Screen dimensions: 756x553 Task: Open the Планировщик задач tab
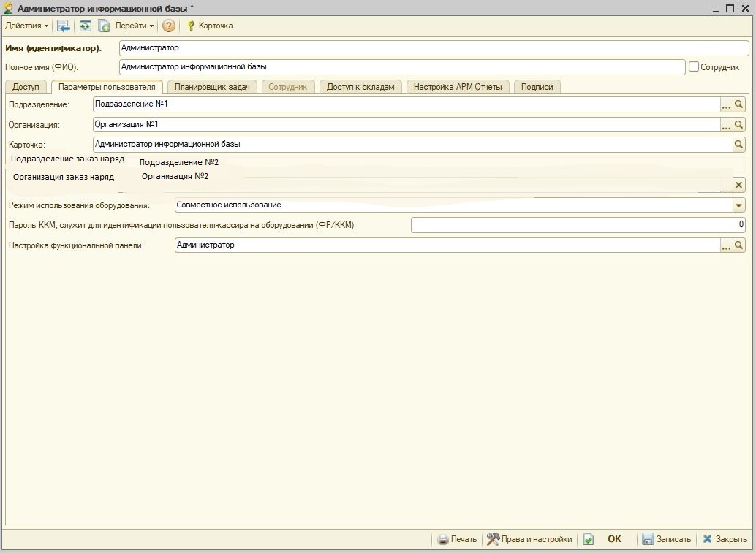coord(212,87)
